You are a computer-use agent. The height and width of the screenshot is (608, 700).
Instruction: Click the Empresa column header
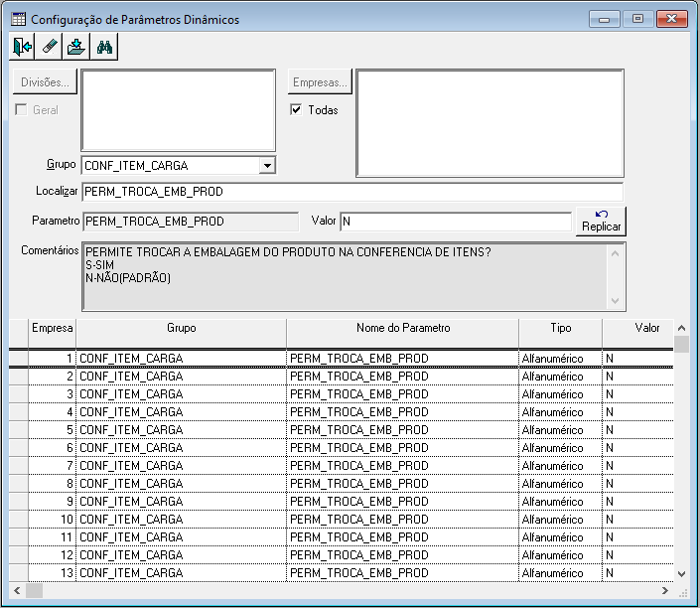(x=53, y=333)
